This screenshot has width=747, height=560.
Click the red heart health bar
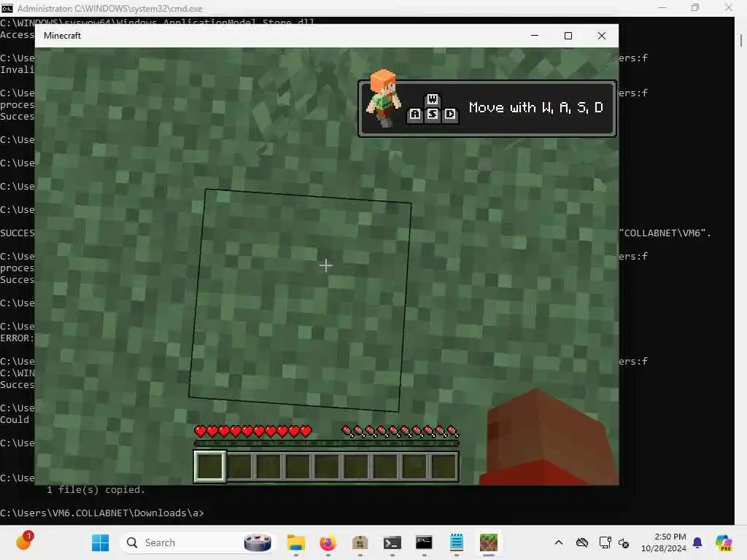253,432
